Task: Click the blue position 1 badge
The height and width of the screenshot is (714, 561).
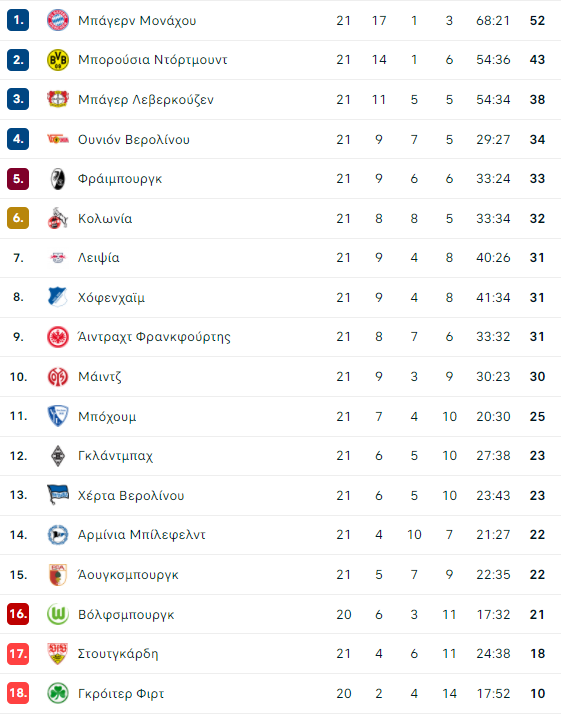Action: pos(18,20)
